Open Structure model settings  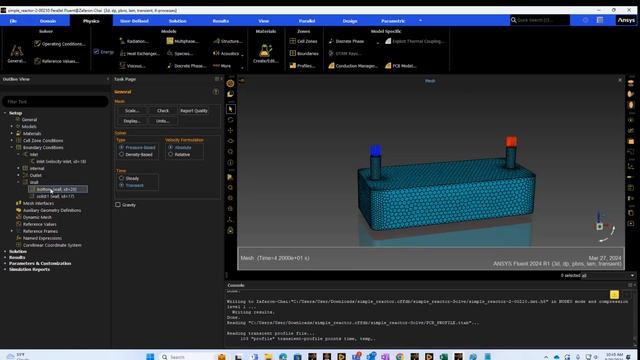(228, 41)
